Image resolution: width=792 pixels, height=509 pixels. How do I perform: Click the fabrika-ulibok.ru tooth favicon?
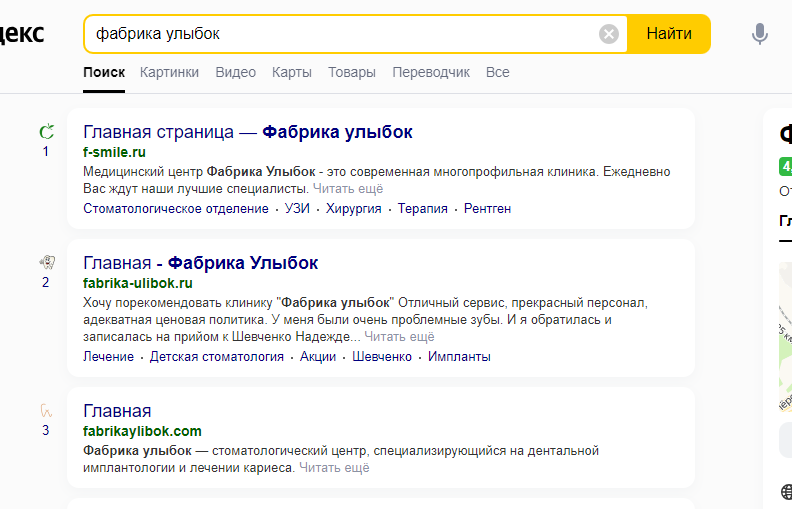coord(46,262)
